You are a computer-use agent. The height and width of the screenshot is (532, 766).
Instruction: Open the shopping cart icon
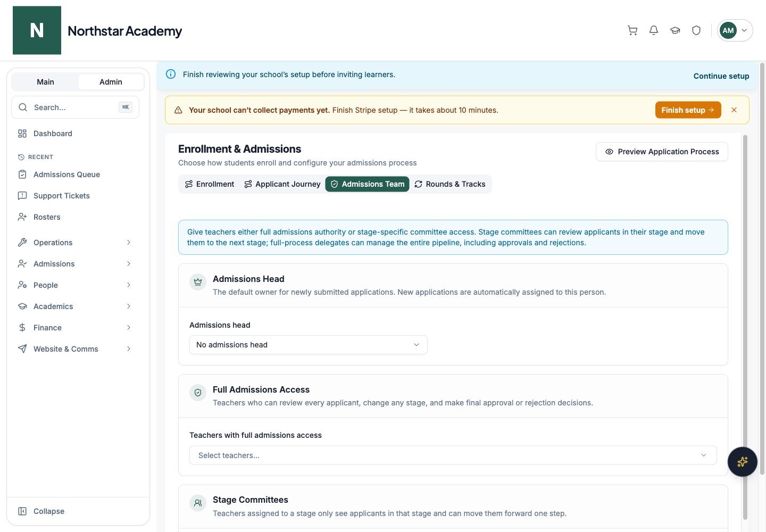(x=632, y=30)
